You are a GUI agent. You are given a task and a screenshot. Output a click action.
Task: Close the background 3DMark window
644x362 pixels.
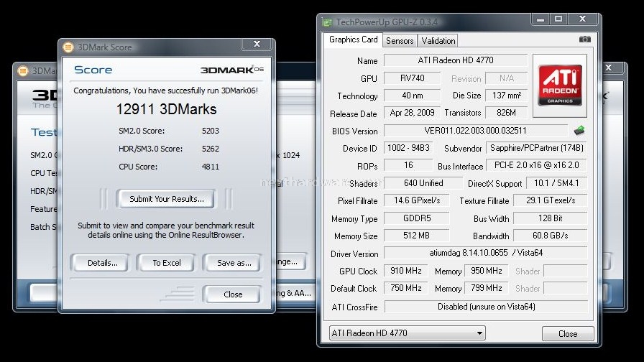[609, 68]
